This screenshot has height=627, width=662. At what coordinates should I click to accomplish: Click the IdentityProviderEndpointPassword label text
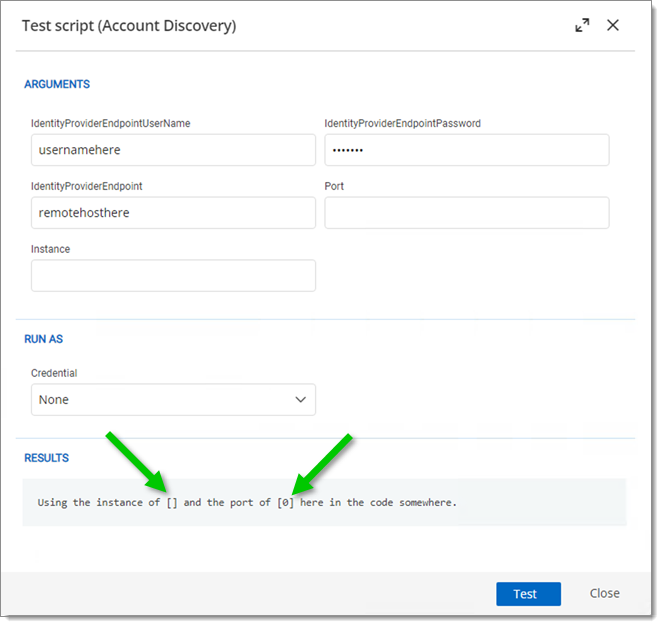click(x=402, y=123)
